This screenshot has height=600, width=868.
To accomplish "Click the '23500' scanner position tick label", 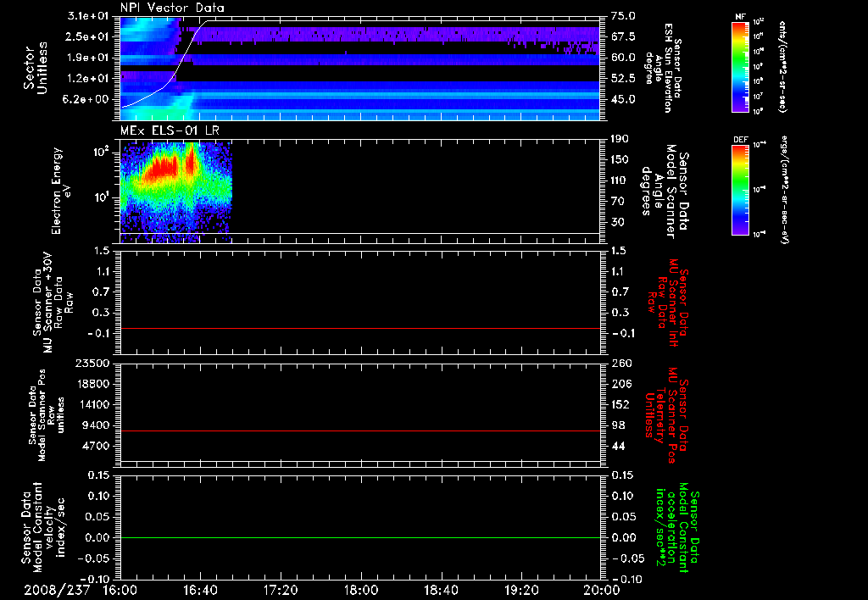I will pos(92,364).
